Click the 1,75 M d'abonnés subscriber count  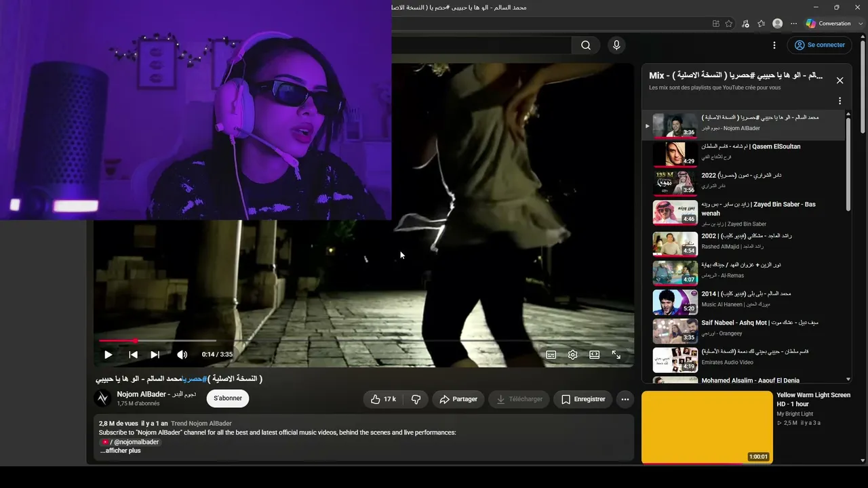(138, 404)
